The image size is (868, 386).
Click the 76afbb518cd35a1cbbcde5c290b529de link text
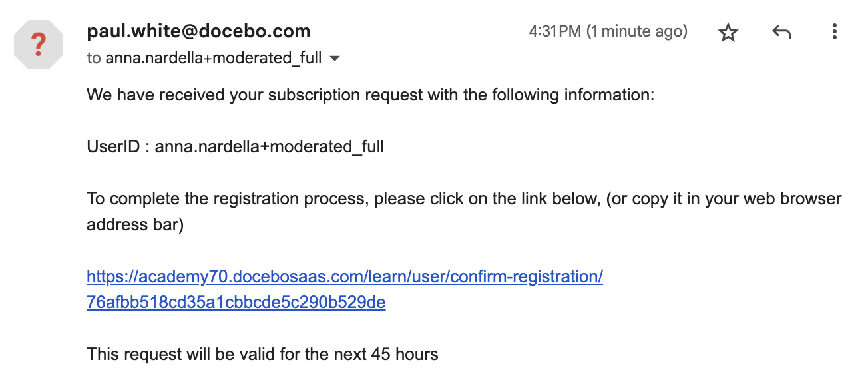[x=236, y=303]
